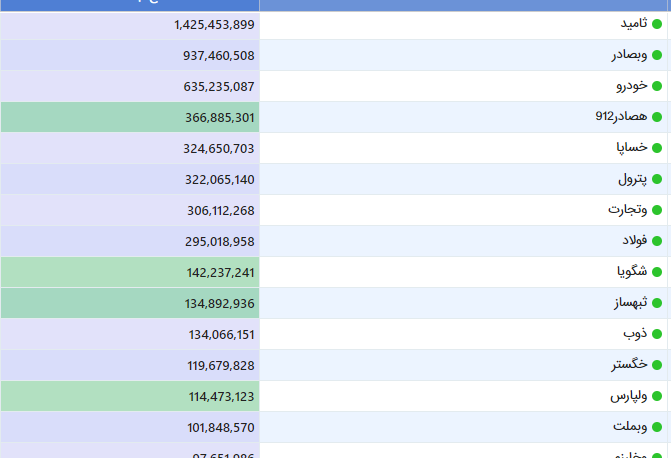
Task: Click the green dot beside هصادر912
Action: pos(657,117)
